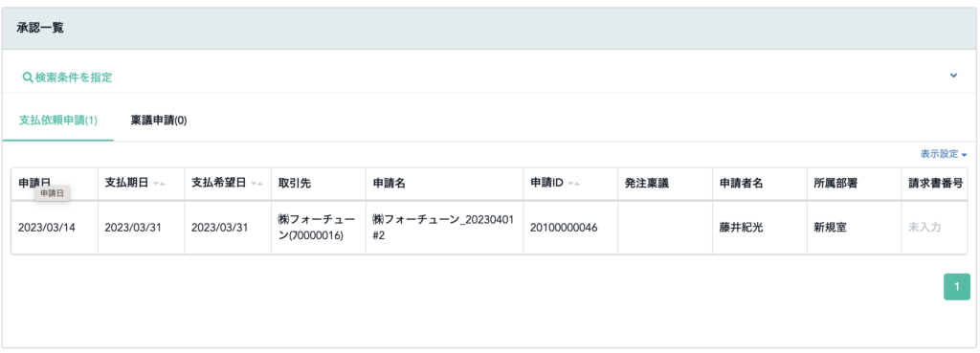The width and height of the screenshot is (980, 353).
Task: Switch to 稟議申請(0) tab
Action: tap(159, 120)
